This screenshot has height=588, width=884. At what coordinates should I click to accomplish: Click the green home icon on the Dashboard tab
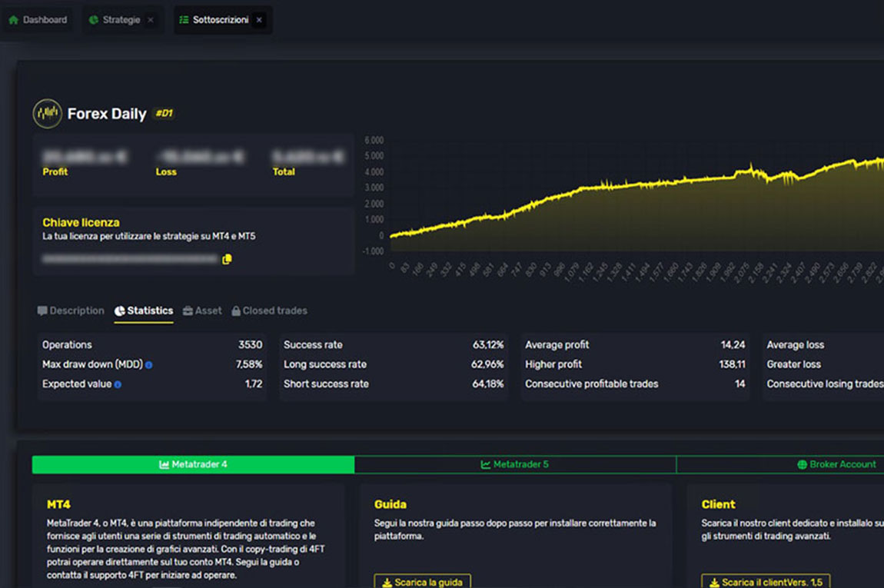13,20
